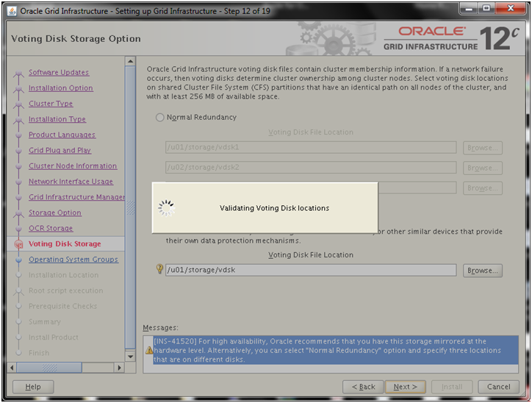Open Grid Infrastructure Management step
This screenshot has width=532, height=403.
76,197
